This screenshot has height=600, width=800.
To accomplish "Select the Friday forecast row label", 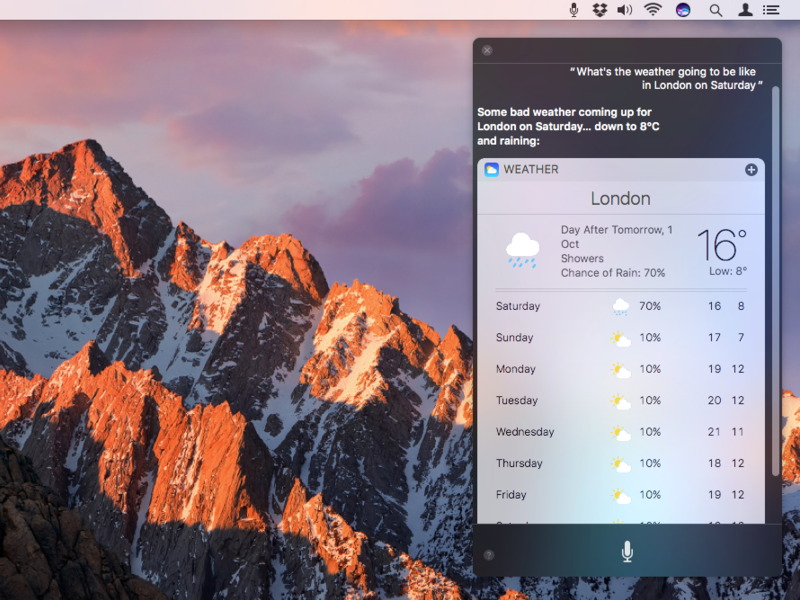I will (x=511, y=495).
